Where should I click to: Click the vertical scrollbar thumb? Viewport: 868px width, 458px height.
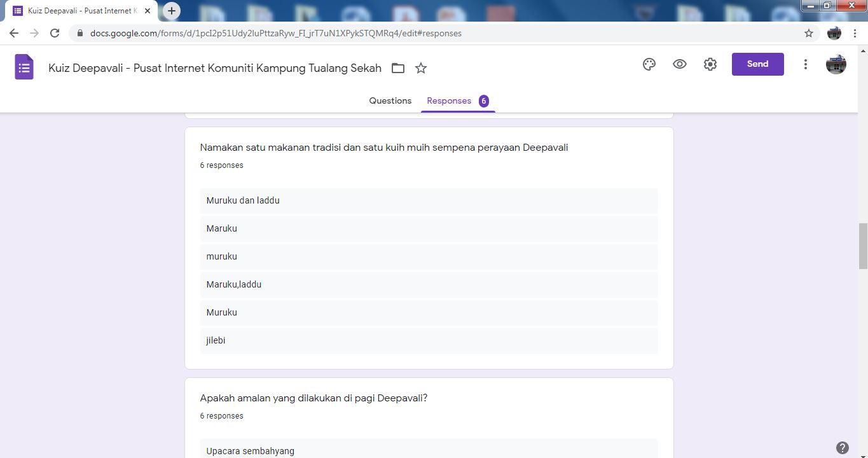coord(863,246)
